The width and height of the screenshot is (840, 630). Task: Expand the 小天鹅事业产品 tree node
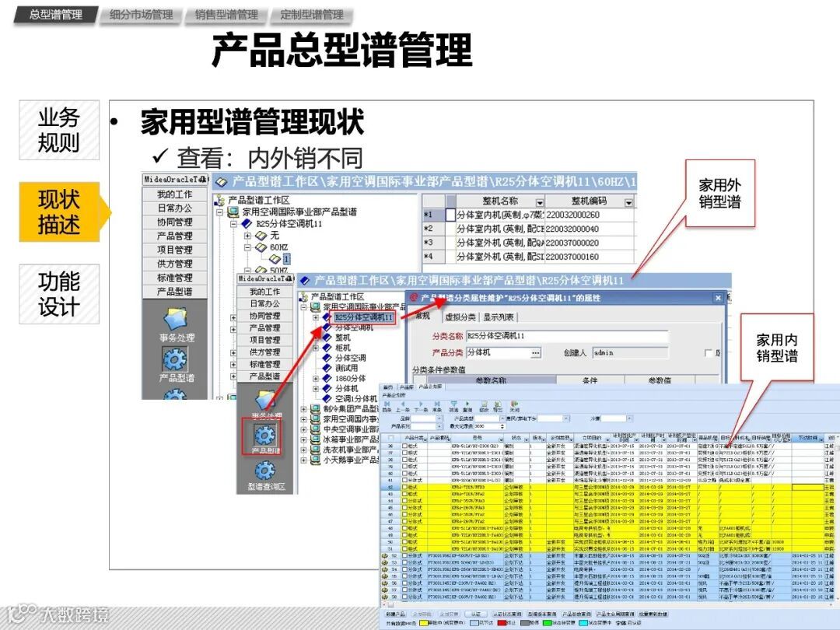(303, 460)
